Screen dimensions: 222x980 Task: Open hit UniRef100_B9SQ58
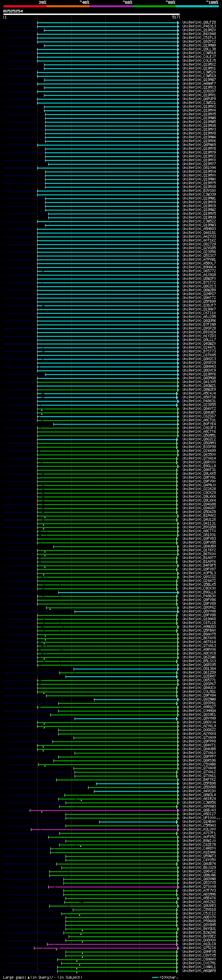pyautogui.click(x=199, y=527)
